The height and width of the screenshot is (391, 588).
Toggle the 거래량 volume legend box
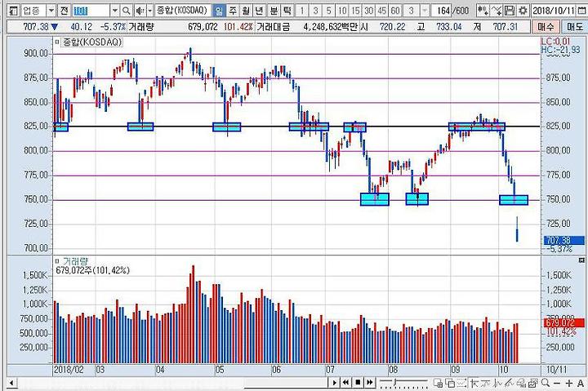(56, 261)
